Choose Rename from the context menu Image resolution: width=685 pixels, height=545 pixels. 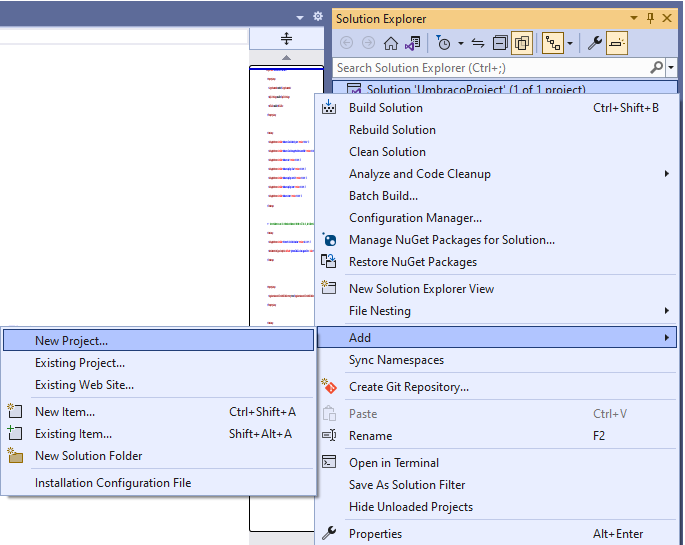pos(498,436)
